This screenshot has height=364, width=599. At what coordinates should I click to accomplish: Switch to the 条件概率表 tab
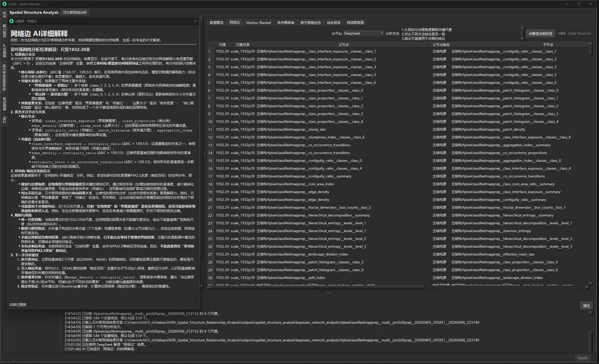(x=286, y=23)
